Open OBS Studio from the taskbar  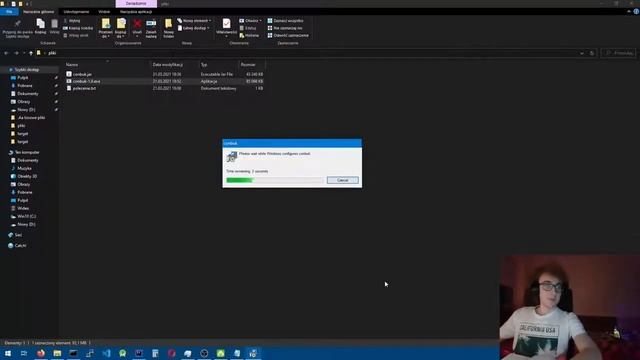click(204, 353)
